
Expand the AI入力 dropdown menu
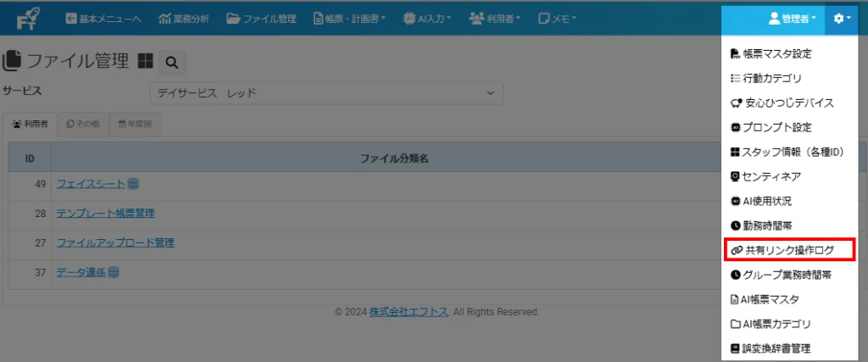(427, 19)
